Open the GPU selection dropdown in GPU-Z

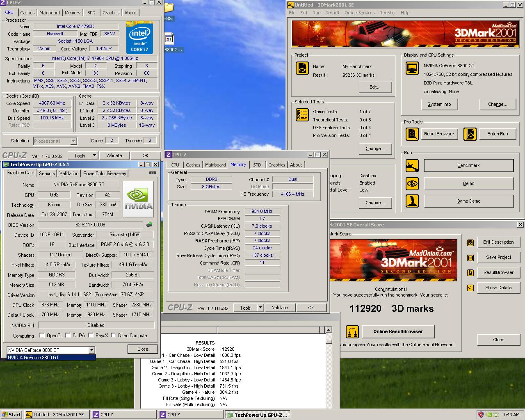pos(91,350)
